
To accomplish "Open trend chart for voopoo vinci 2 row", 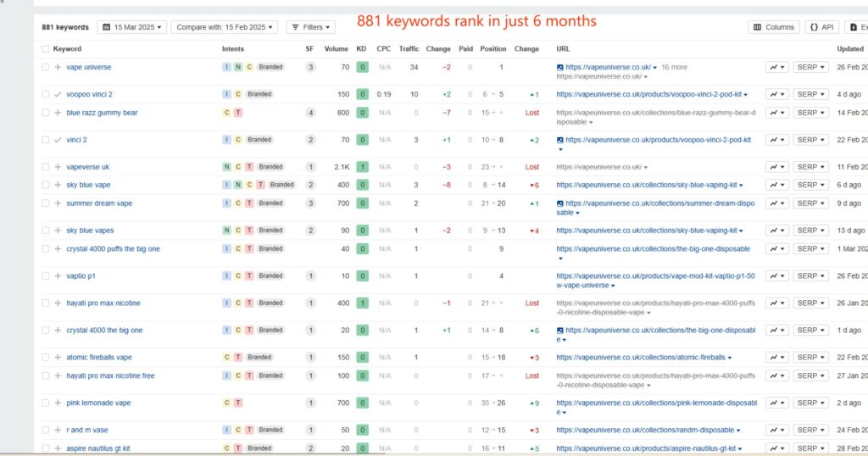I will tap(776, 94).
